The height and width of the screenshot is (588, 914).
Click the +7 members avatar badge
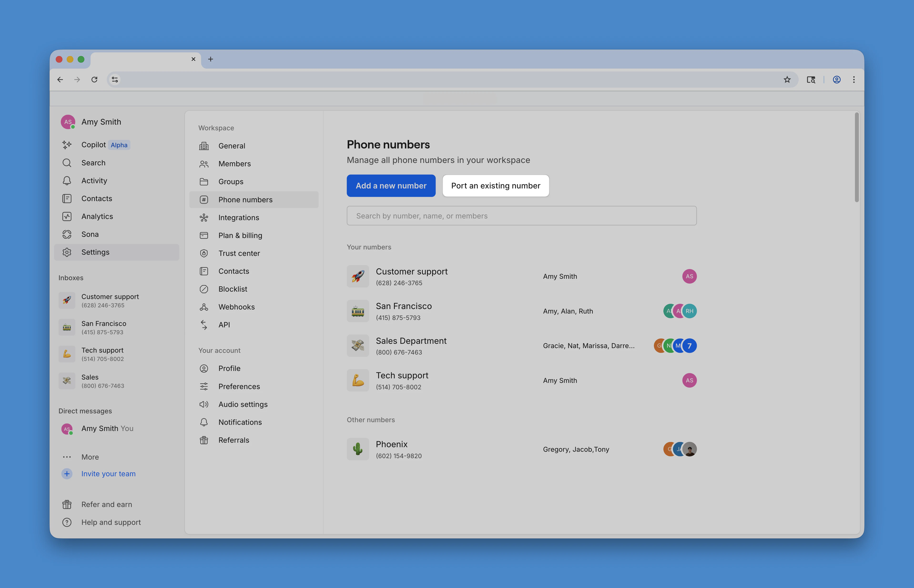pos(689,346)
